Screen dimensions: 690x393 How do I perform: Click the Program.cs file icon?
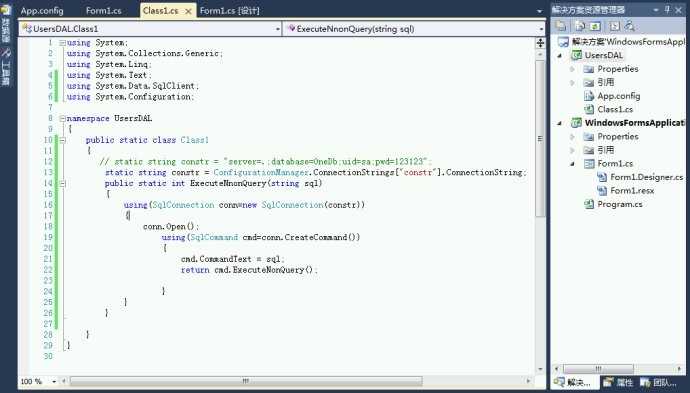[x=588, y=204]
